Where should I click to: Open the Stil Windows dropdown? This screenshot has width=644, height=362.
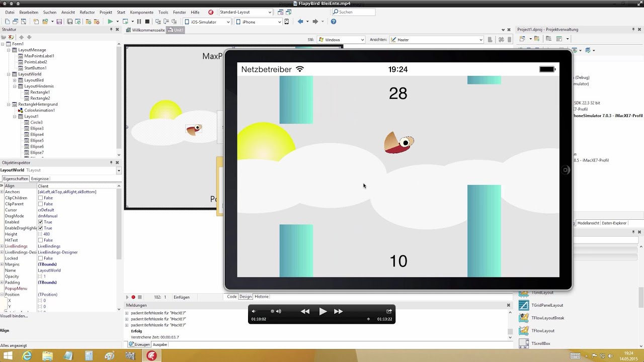(x=362, y=40)
